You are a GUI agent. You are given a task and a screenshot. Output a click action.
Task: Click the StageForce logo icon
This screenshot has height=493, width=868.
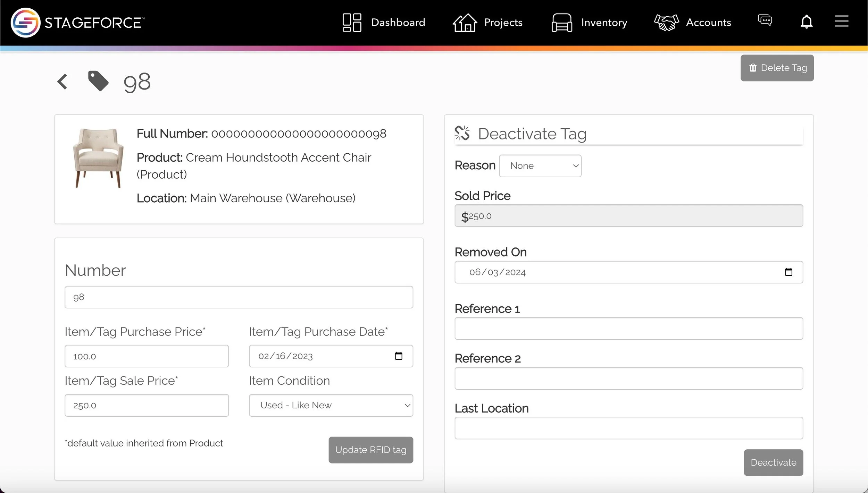[x=25, y=23]
